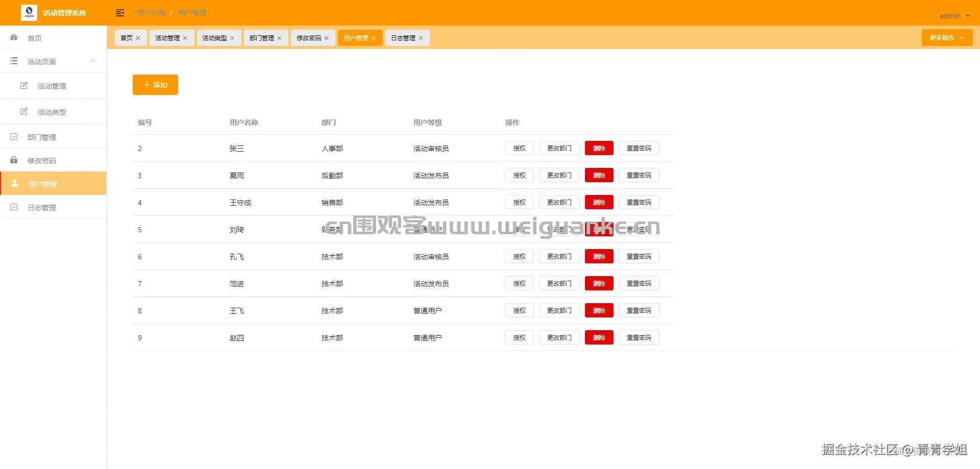This screenshot has height=469, width=980.
Task: Open 首页 from the sidebar
Action: click(53, 38)
